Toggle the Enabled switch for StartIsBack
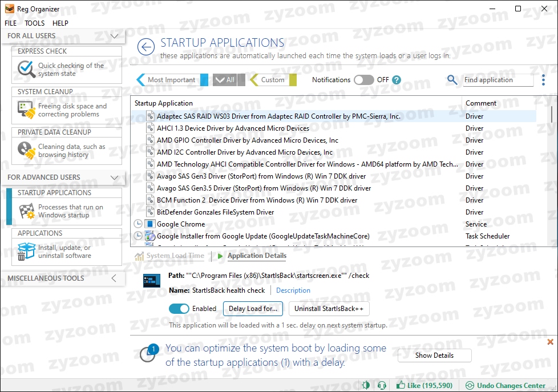558x392 pixels. point(179,309)
